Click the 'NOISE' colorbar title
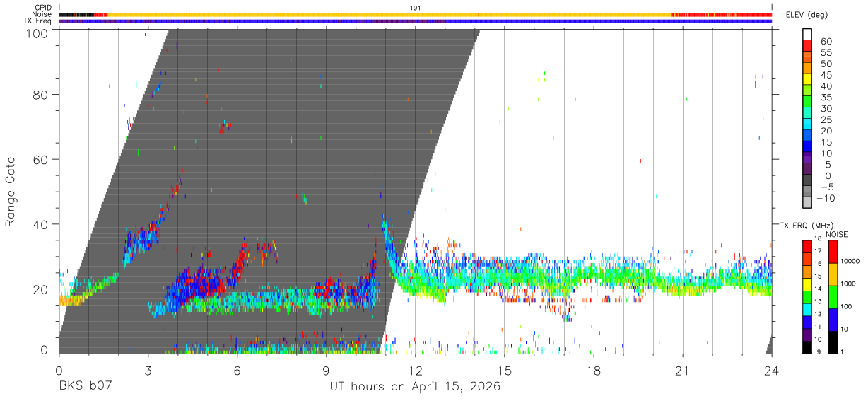The height and width of the screenshot is (401, 868). (x=836, y=234)
